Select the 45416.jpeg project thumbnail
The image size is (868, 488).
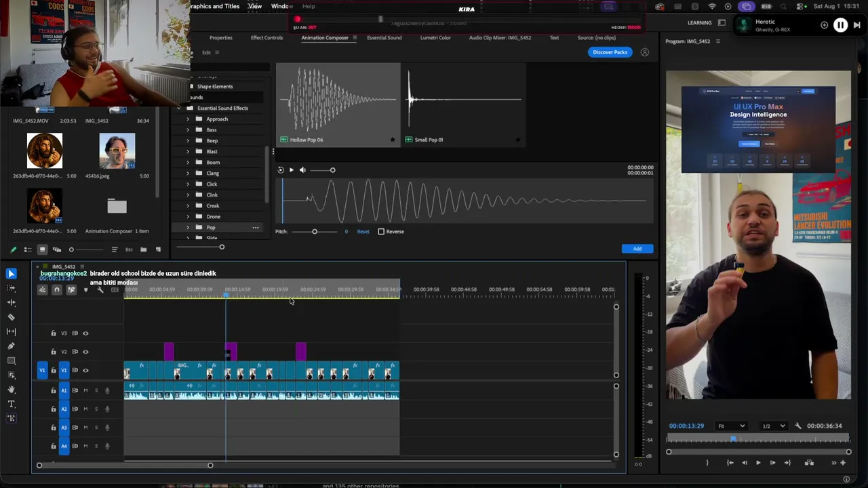[117, 150]
